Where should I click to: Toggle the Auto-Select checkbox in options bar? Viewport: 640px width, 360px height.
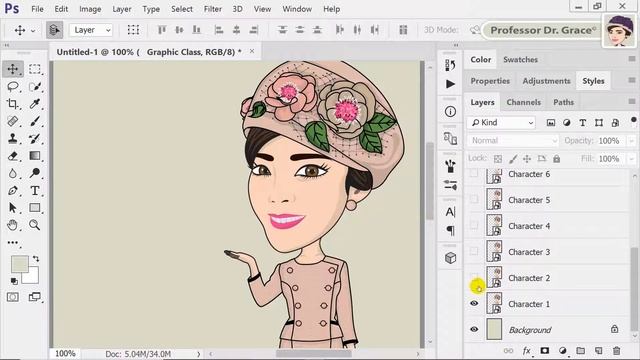coord(54,30)
